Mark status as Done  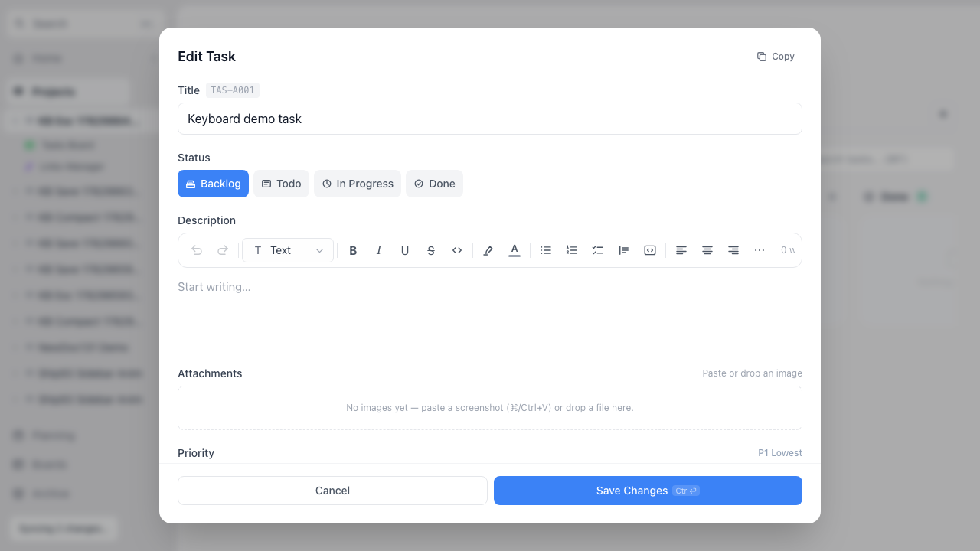(435, 184)
